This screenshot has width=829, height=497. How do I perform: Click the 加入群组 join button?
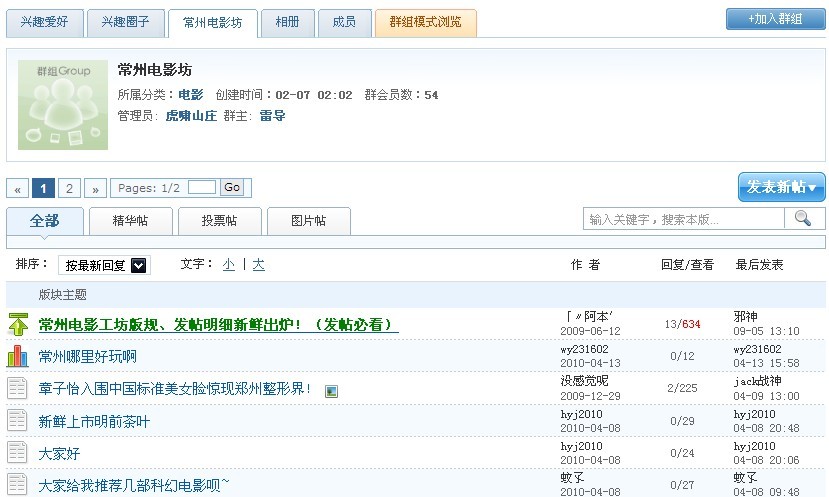[x=775, y=19]
